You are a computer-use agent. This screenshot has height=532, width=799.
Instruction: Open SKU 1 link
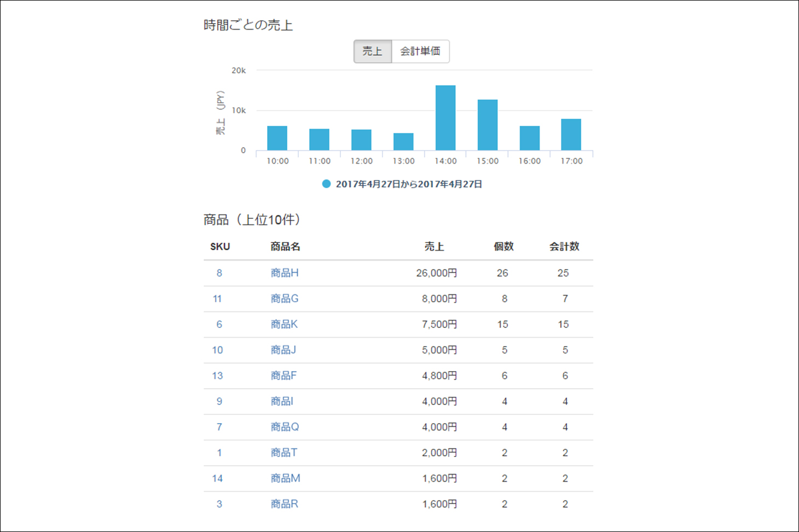(x=219, y=453)
